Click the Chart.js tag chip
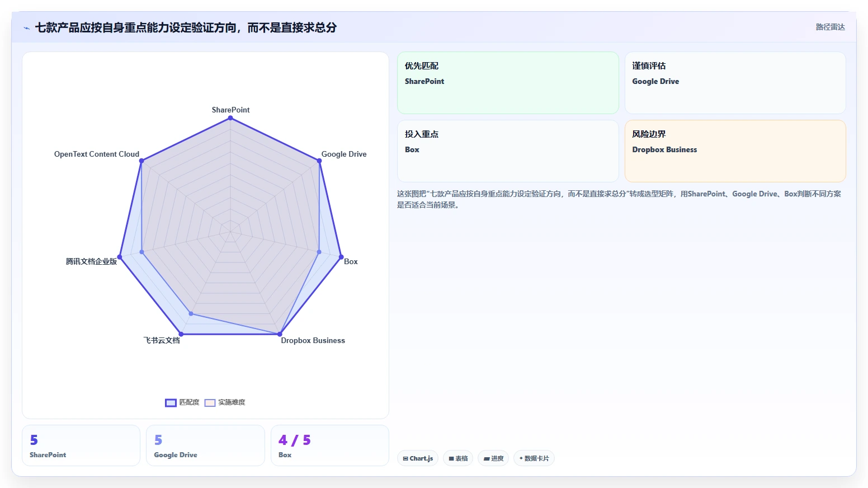Screen dimensions: 868x488 [x=418, y=458]
